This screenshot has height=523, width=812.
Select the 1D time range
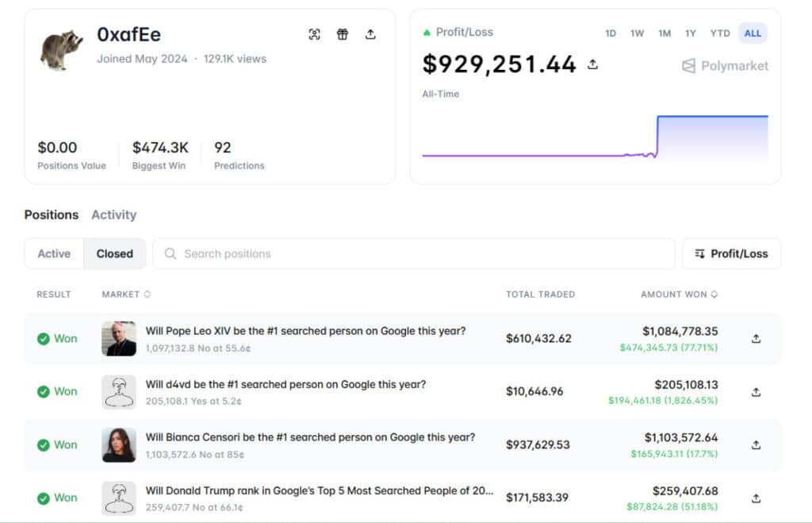(x=611, y=33)
